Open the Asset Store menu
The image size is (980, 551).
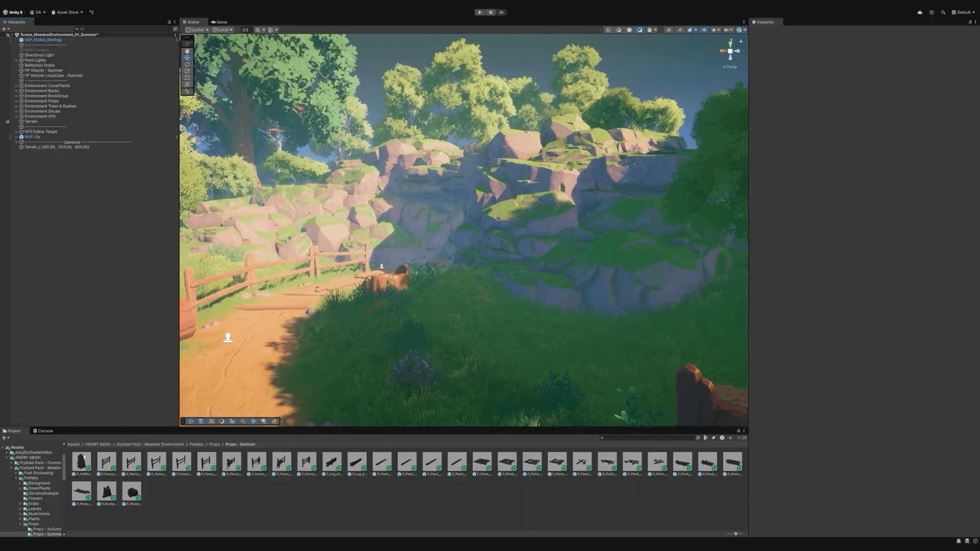point(67,12)
